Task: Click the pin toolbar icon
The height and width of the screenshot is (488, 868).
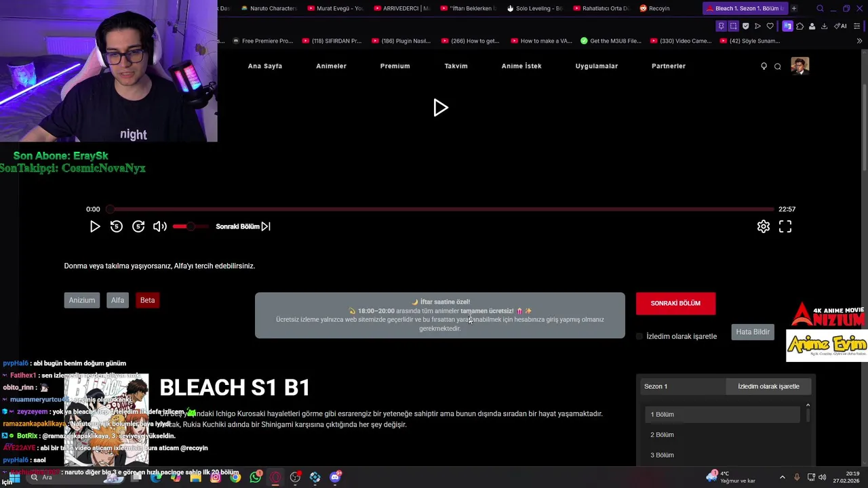Action: tap(721, 26)
